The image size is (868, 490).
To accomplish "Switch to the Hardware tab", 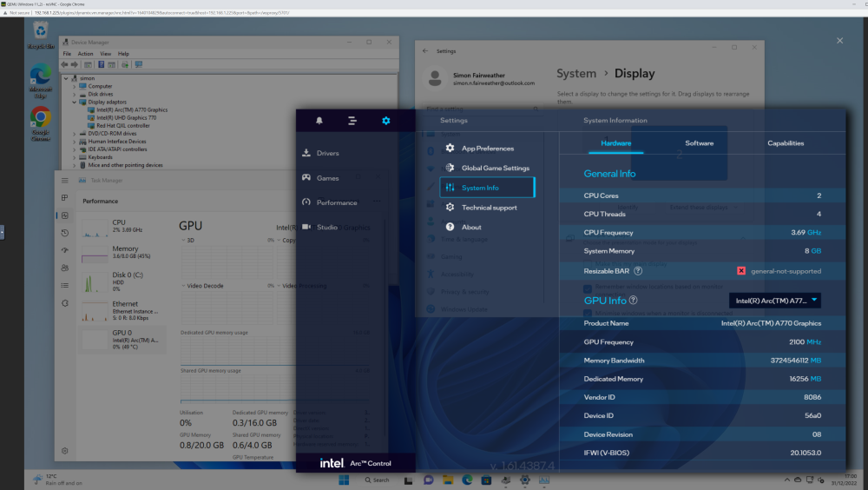I will click(x=615, y=143).
